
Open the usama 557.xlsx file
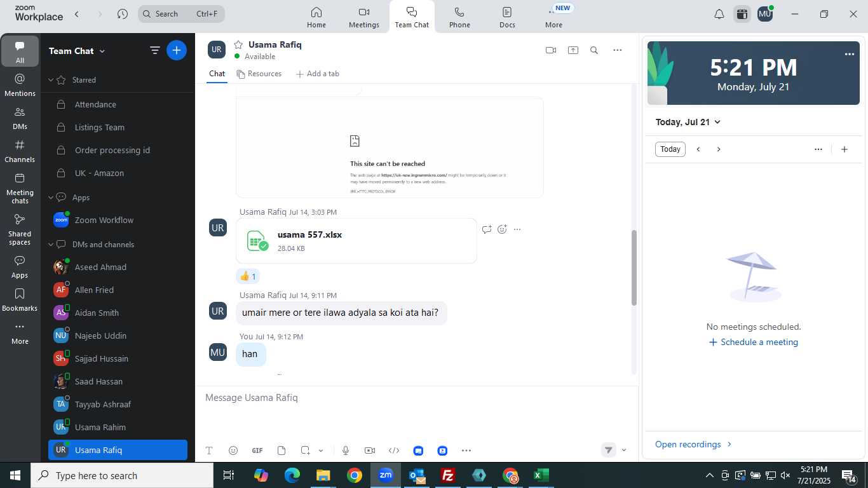[356, 241]
